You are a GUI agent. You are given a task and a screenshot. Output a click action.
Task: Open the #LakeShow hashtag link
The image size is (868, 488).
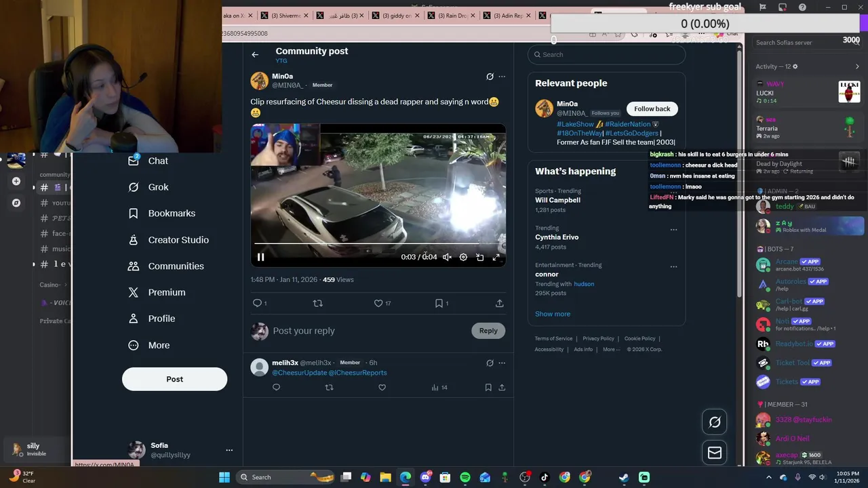coord(575,124)
